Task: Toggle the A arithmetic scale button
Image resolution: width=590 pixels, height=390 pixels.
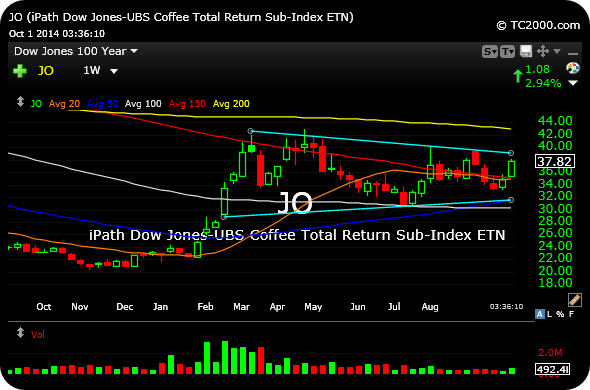Action: click(540, 314)
